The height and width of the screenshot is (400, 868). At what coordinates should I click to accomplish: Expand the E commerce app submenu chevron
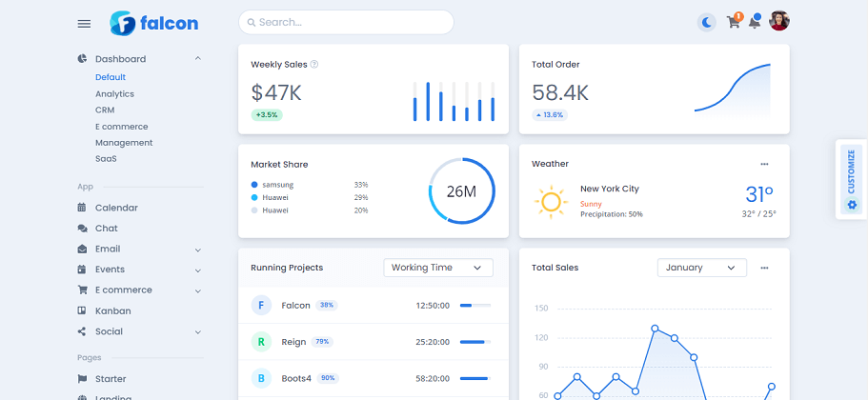[x=197, y=291]
